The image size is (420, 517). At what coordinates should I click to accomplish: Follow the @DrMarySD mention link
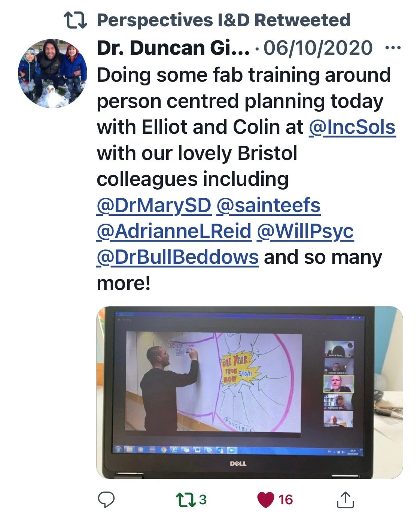pos(154,206)
